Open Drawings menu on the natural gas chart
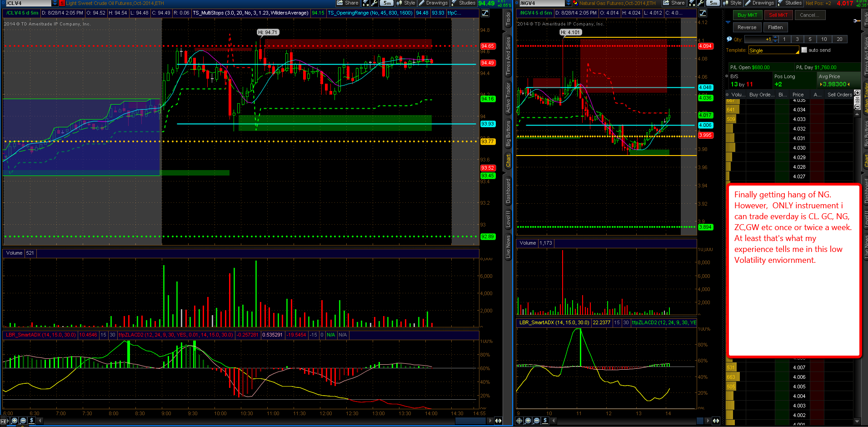The height and width of the screenshot is (427, 868). (759, 3)
